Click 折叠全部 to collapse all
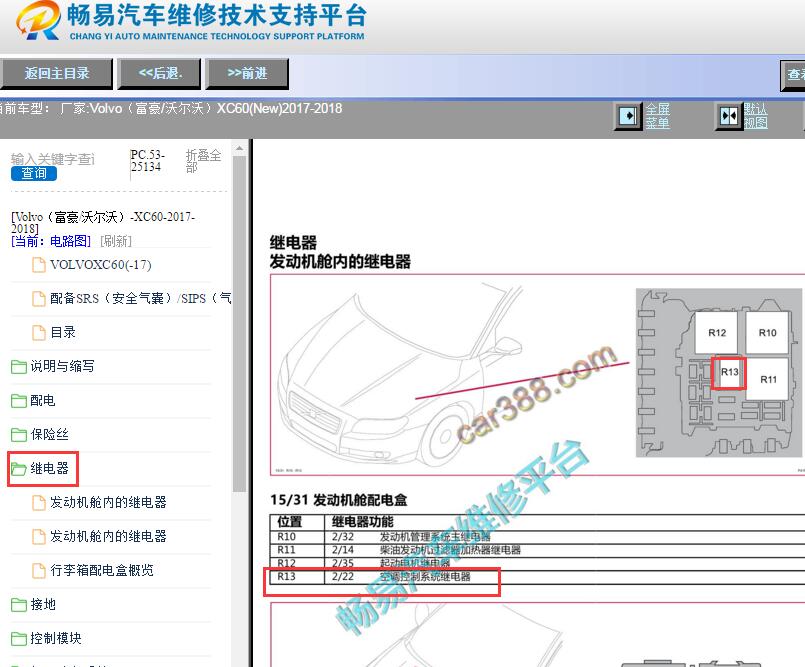805x667 pixels. (203, 161)
